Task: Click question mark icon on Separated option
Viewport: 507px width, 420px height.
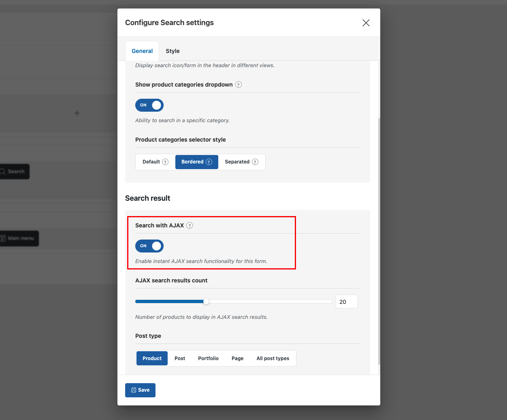Action: (255, 162)
